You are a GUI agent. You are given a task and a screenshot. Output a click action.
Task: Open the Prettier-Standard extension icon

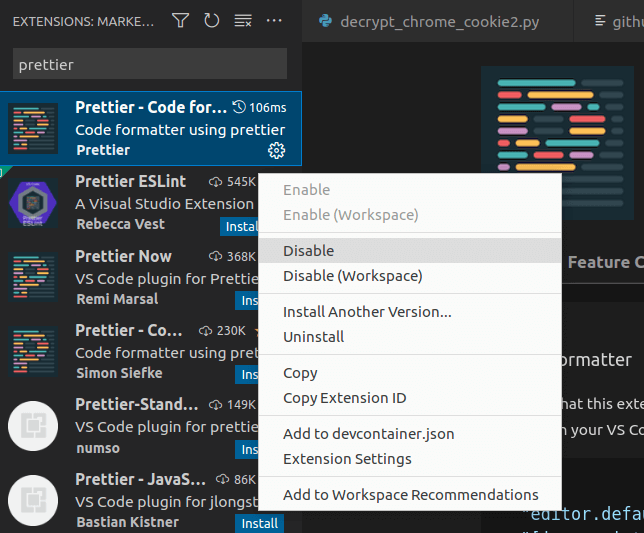[33, 425]
